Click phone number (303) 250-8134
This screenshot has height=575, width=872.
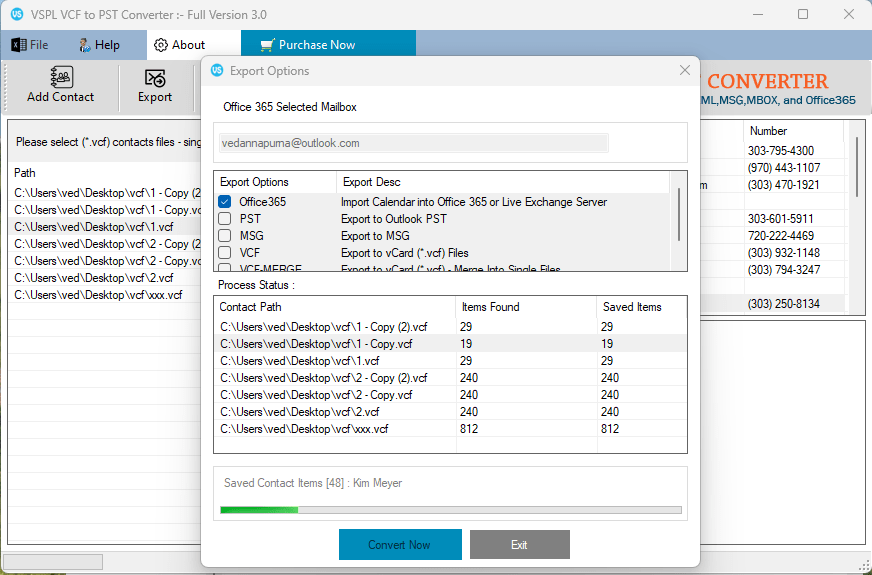click(784, 304)
